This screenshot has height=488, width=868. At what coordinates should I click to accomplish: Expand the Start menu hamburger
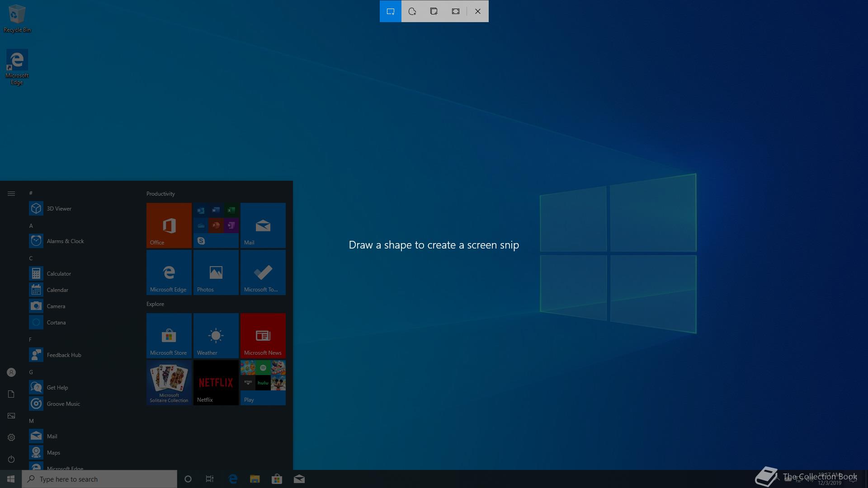pos(11,193)
